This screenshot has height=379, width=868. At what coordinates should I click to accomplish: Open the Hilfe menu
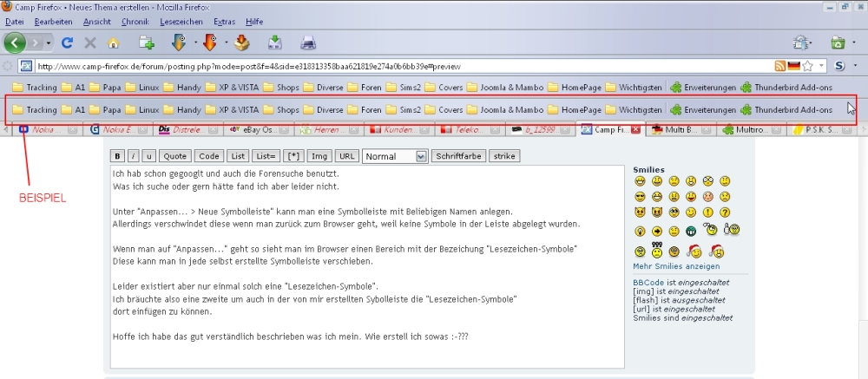[254, 23]
